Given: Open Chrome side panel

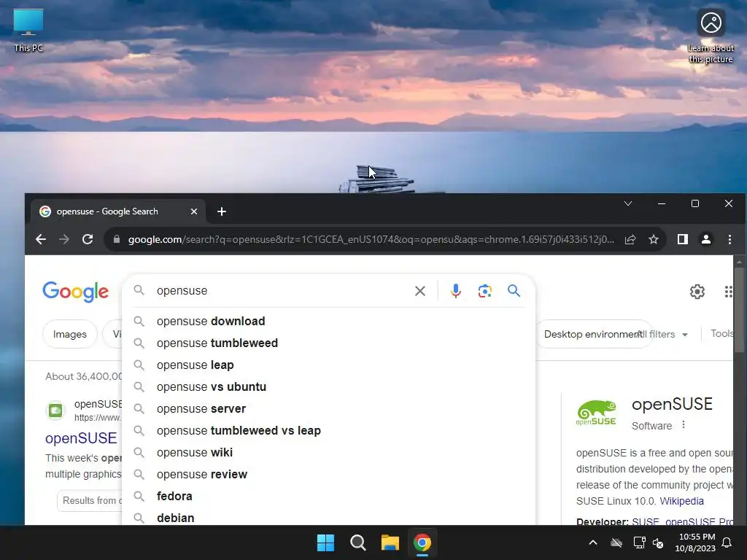Looking at the screenshot, I should click(x=683, y=239).
